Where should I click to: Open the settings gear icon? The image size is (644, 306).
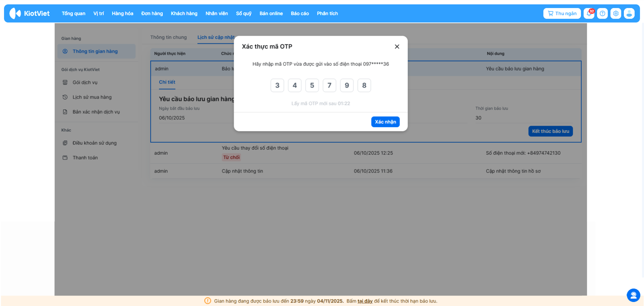(x=616, y=13)
